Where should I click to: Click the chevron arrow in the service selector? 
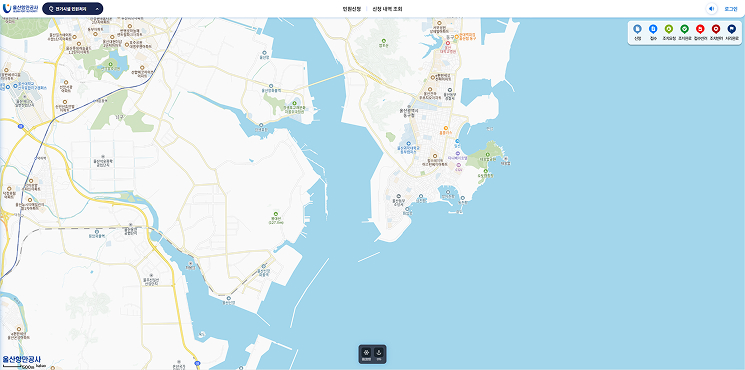pyautogui.click(x=97, y=9)
